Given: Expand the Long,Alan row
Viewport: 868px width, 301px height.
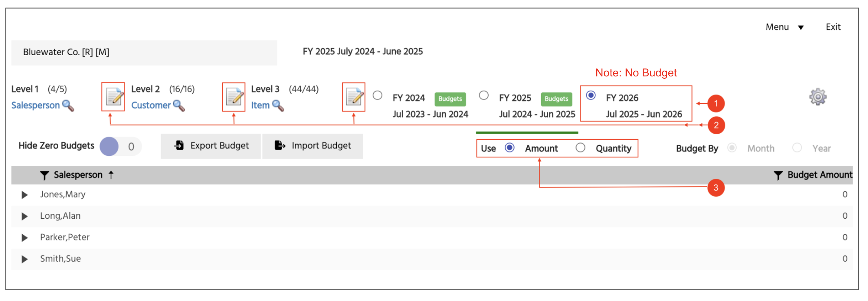Looking at the screenshot, I should 24,216.
